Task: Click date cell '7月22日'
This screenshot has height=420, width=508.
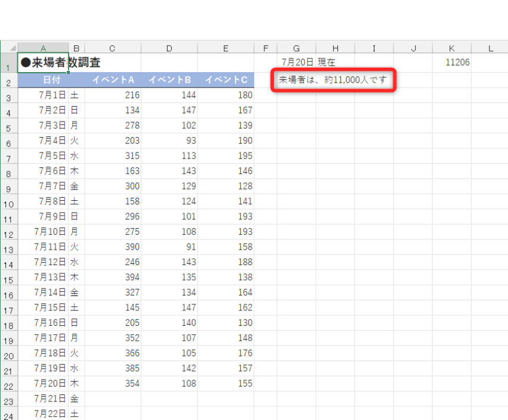Action: (43, 413)
